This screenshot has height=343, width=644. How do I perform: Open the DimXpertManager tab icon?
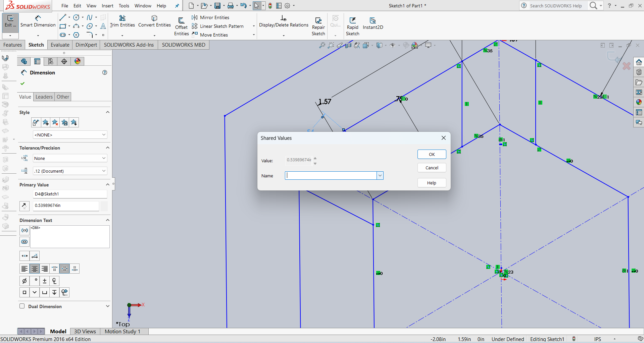click(x=64, y=61)
